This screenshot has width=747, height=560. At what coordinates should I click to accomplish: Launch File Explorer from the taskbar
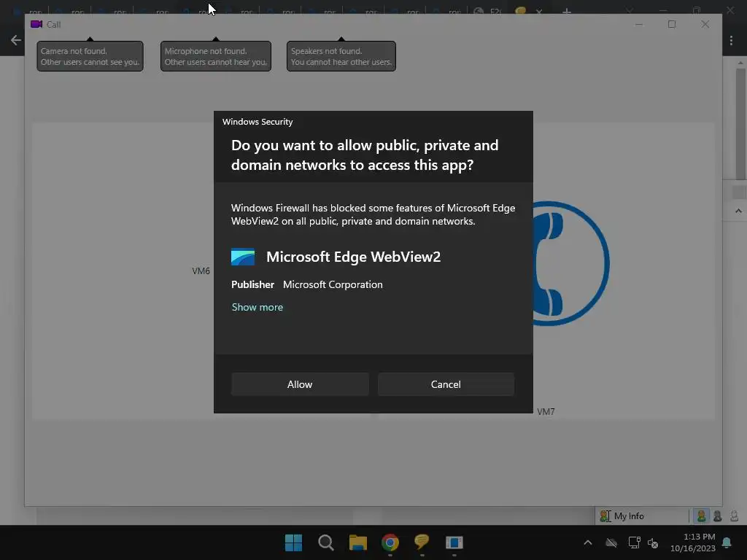coord(357,542)
